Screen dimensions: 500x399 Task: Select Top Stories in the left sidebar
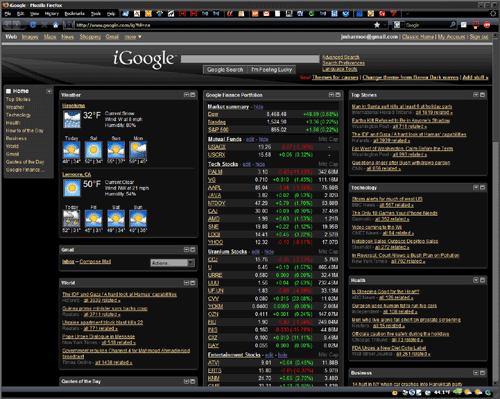click(x=18, y=99)
